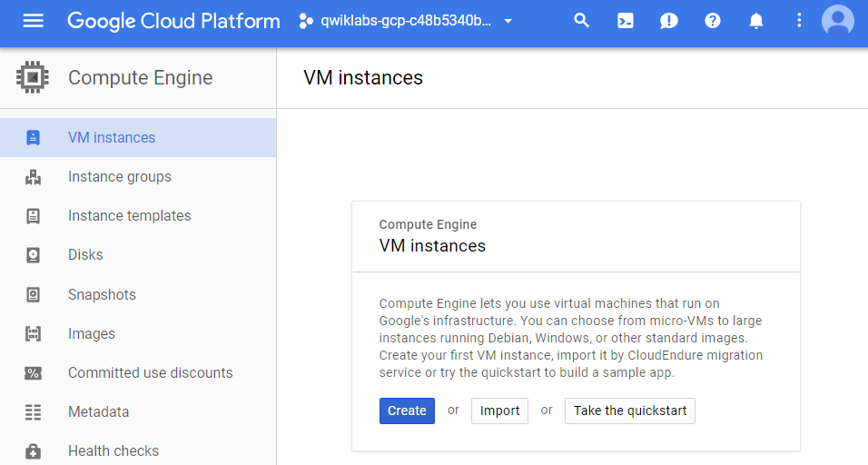Image resolution: width=868 pixels, height=465 pixels.
Task: Open Metadata in the sidebar
Action: (x=138, y=411)
